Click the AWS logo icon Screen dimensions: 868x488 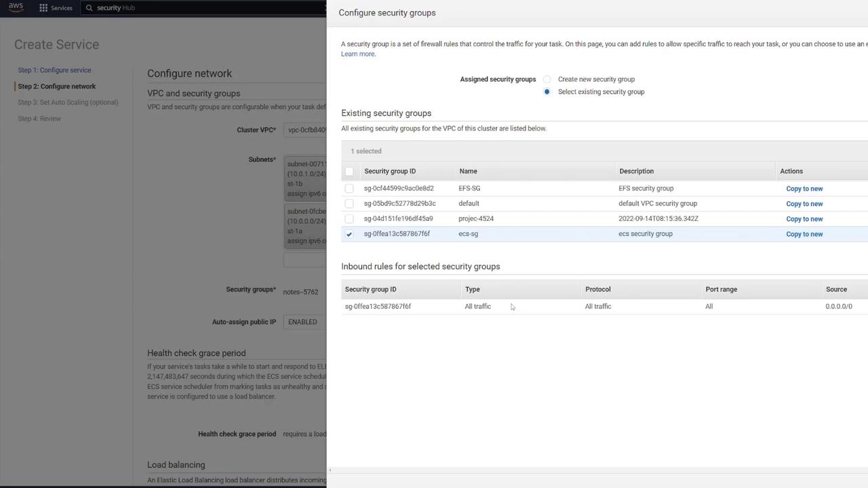16,7
